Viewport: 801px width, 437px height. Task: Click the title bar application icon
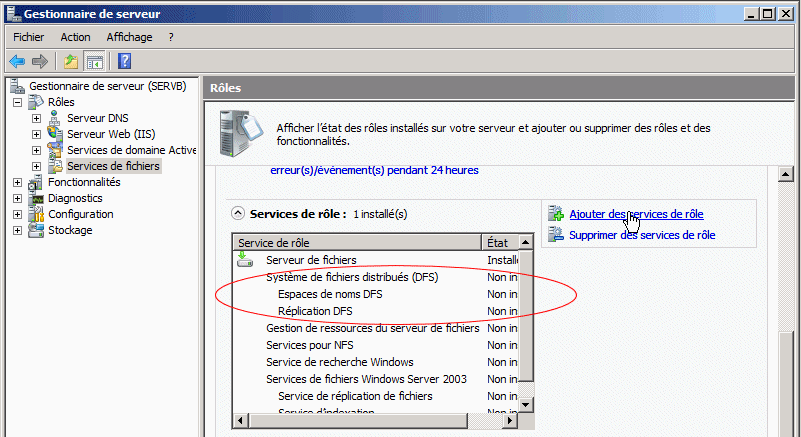click(x=14, y=13)
